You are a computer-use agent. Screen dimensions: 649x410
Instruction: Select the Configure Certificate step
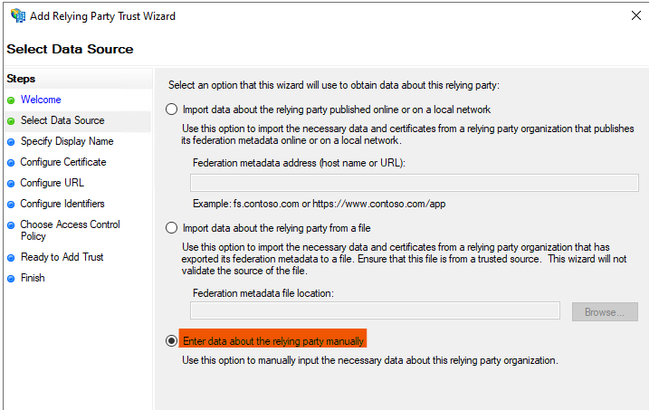63,162
